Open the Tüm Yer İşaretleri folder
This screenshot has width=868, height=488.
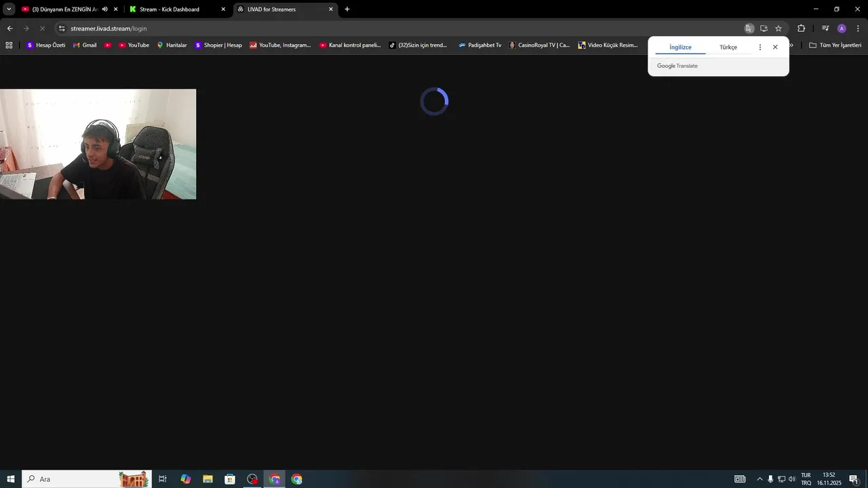[x=835, y=45]
